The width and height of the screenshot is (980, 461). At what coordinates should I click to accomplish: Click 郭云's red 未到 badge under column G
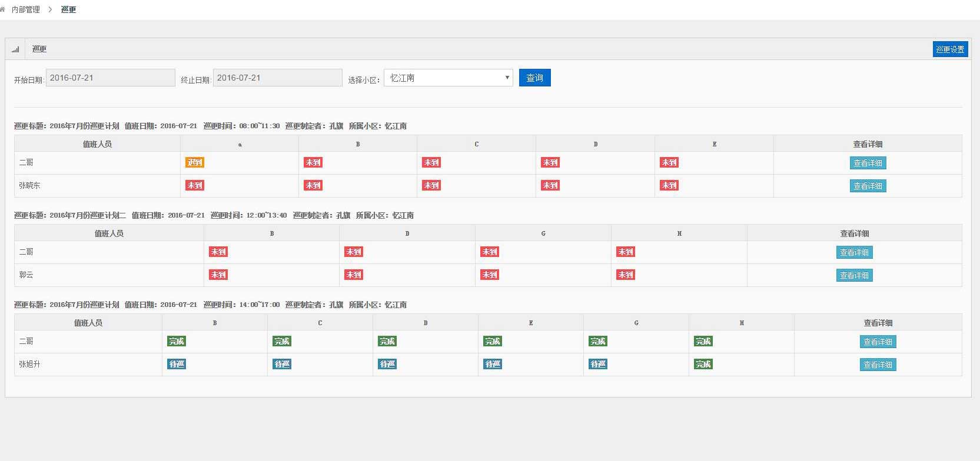tap(490, 275)
